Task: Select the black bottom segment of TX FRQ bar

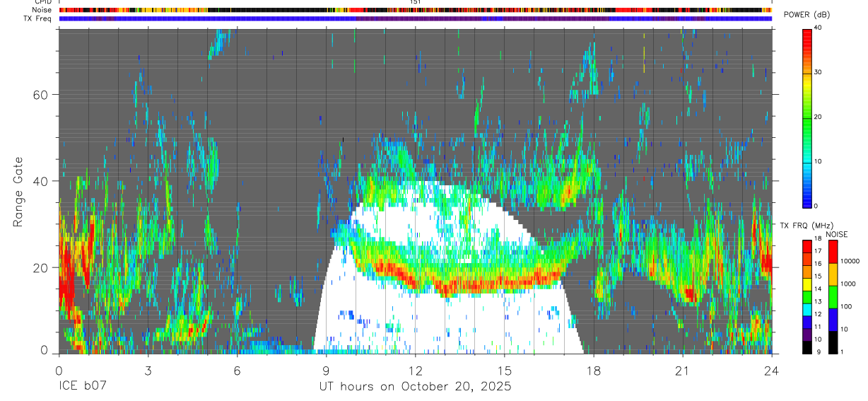Action: pyautogui.click(x=807, y=347)
